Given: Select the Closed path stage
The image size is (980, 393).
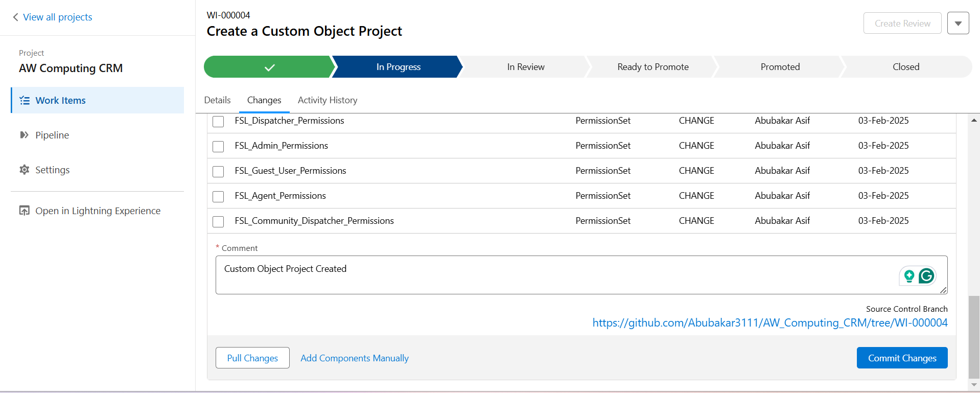Looking at the screenshot, I should (906, 67).
